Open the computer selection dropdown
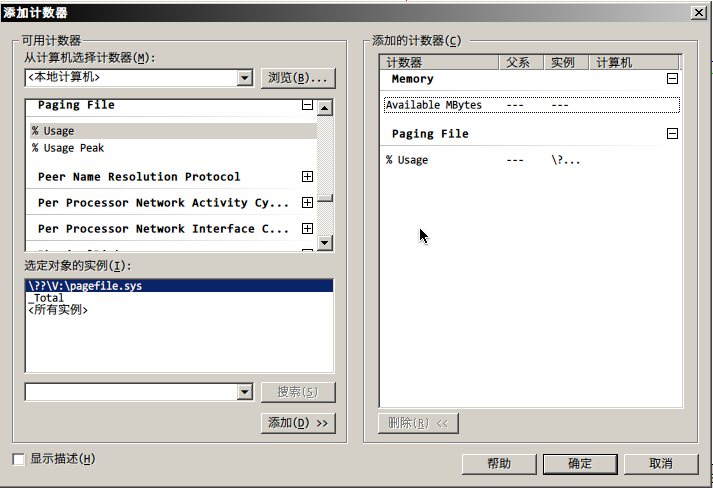Viewport: 713px width, 488px height. 245,78
